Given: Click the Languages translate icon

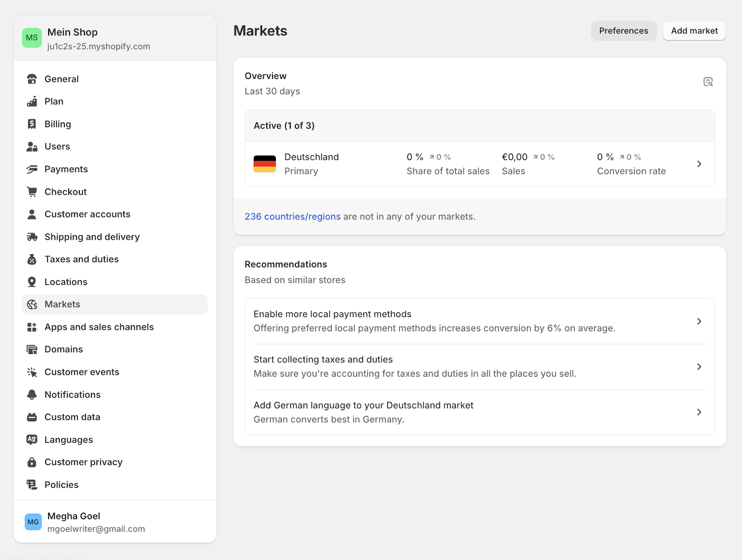Looking at the screenshot, I should click(x=32, y=440).
